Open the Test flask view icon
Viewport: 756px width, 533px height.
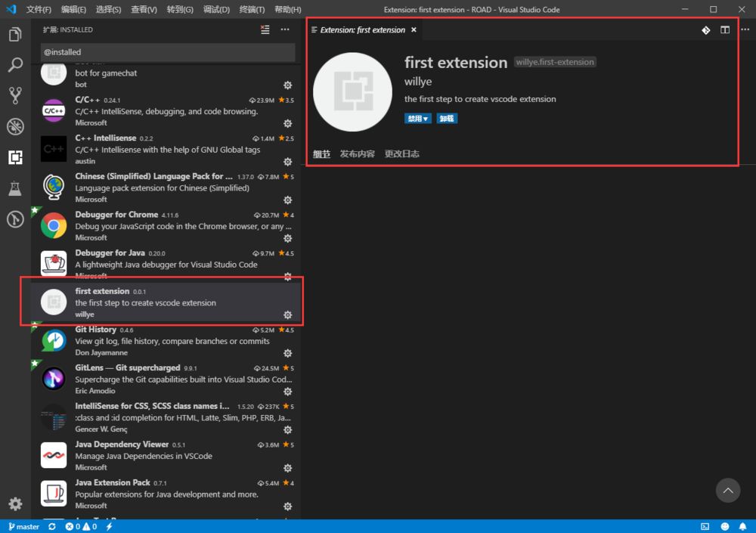[x=15, y=188]
